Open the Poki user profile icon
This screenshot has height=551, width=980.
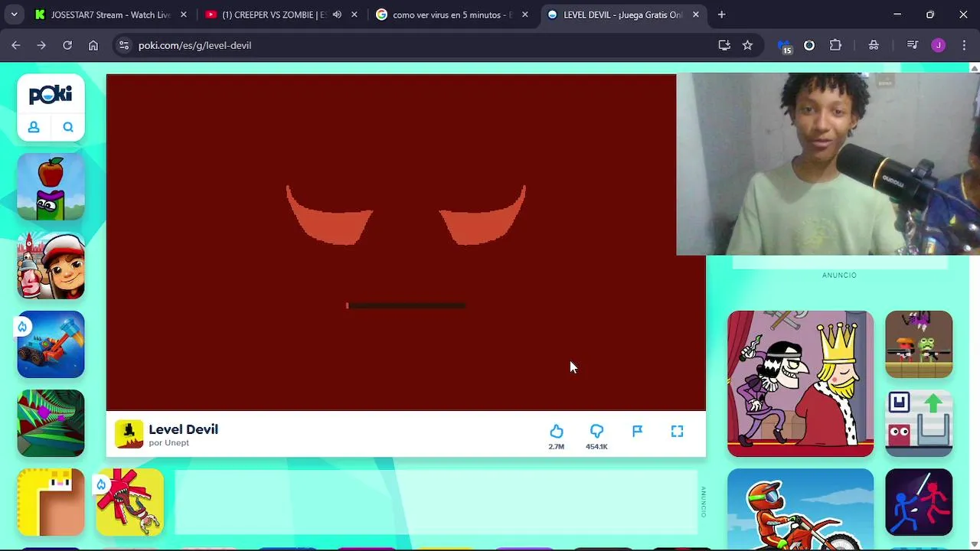click(x=34, y=127)
